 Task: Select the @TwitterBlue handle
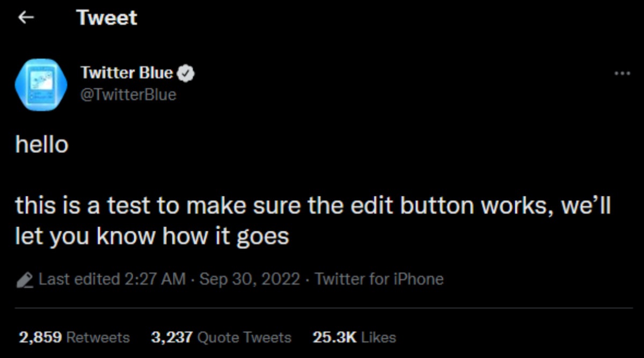tap(129, 94)
